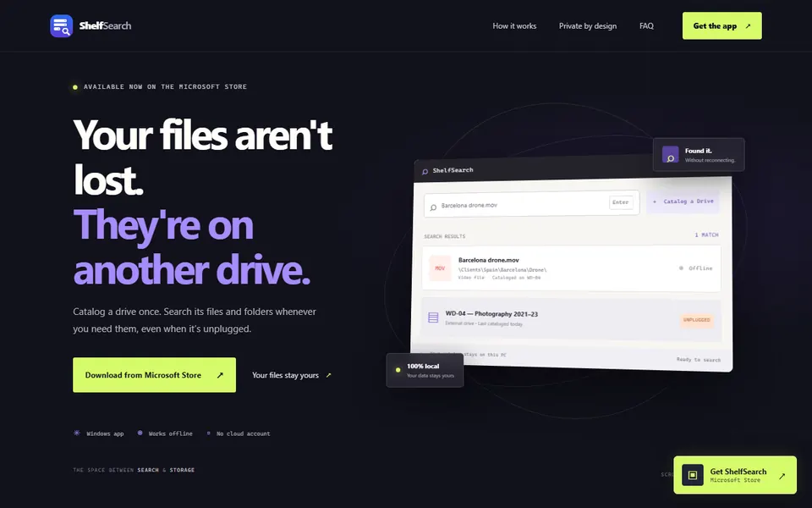Click the SEARCH RESULTS heading
This screenshot has height=508, width=812.
(x=444, y=236)
